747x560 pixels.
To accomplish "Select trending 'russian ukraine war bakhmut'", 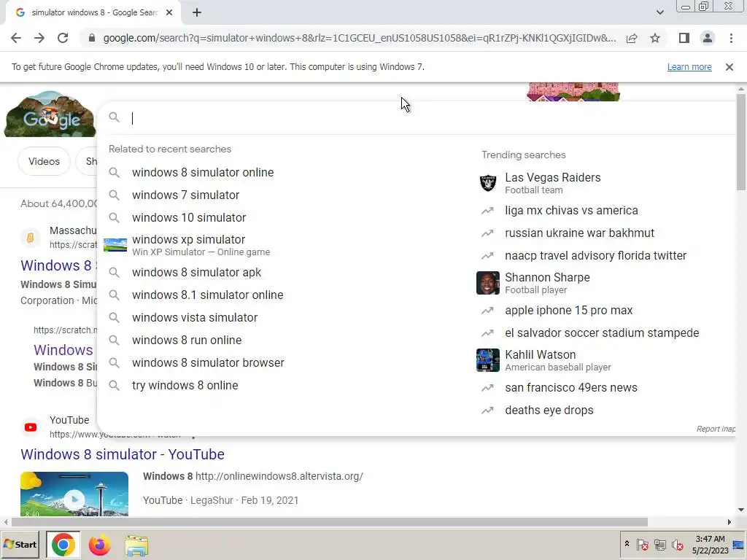I will coord(579,233).
